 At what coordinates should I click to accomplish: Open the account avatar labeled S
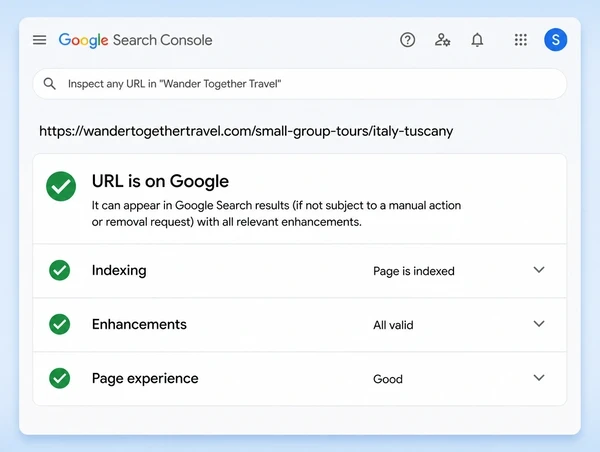coord(556,40)
